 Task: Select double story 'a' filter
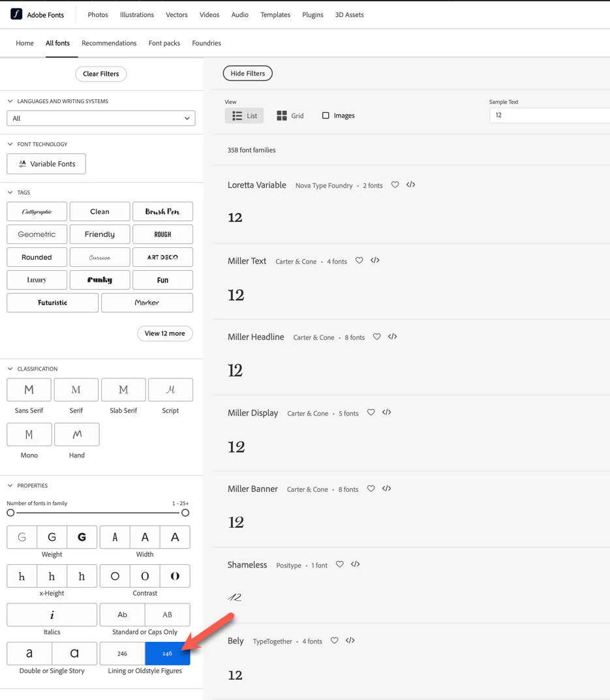click(29, 654)
